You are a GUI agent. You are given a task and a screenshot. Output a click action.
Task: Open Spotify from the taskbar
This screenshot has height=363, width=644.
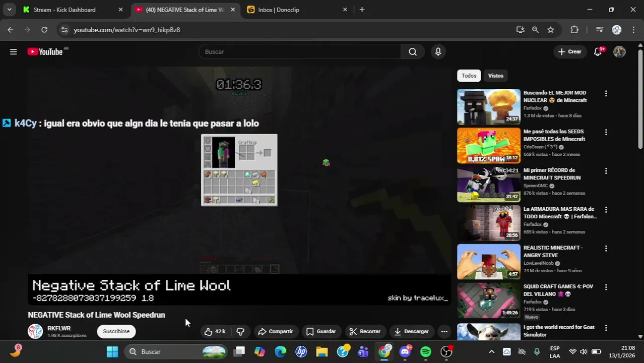click(426, 351)
